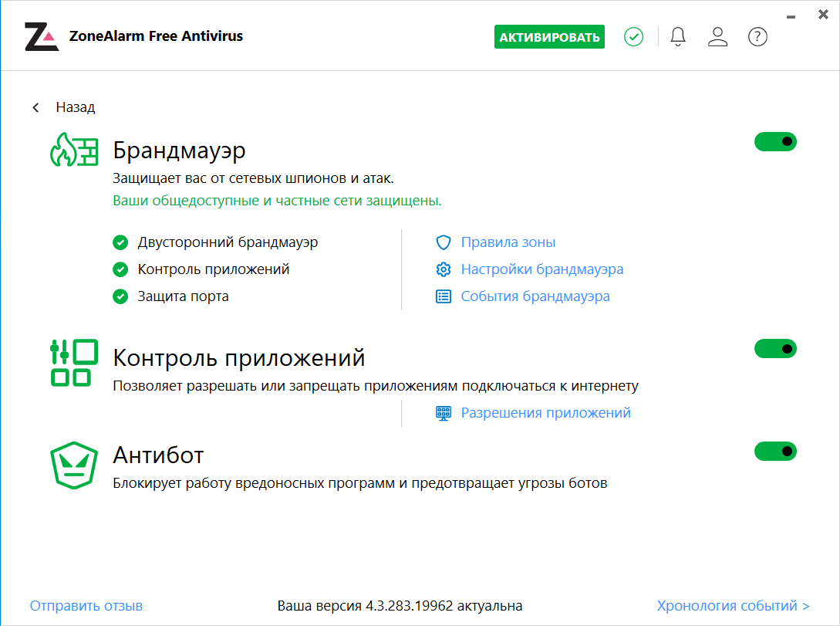Switch off the Антибот toggle
This screenshot has width=840, height=626.
[775, 452]
